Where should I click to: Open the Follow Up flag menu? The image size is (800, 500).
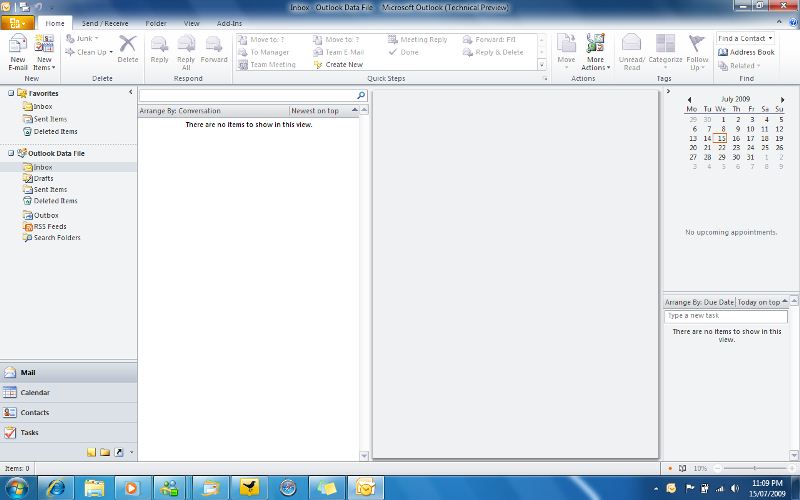click(x=697, y=52)
